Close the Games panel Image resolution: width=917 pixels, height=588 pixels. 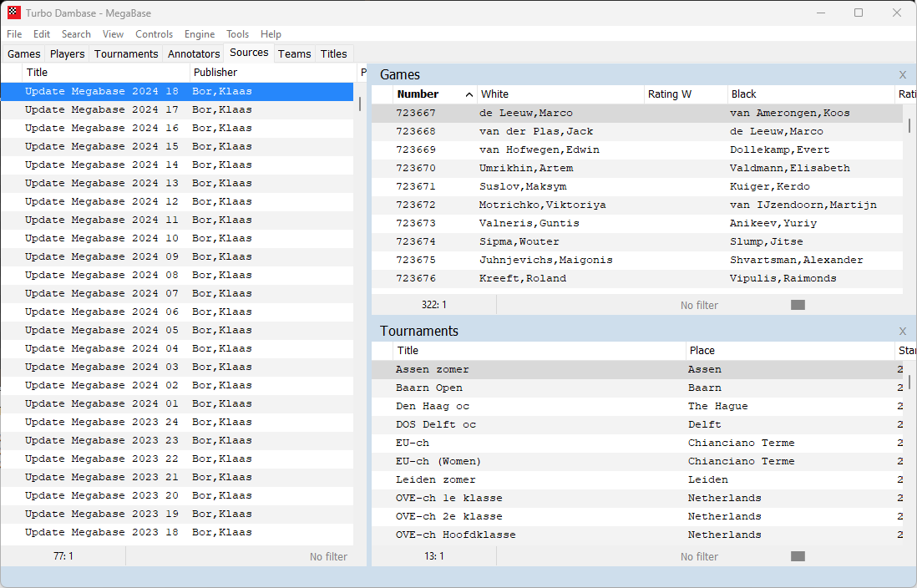tap(902, 75)
